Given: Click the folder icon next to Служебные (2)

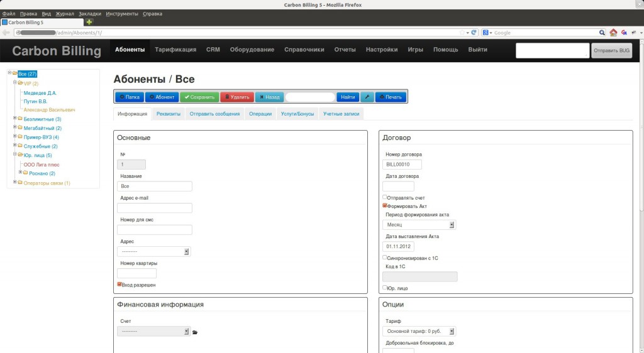Looking at the screenshot, I should (x=20, y=146).
